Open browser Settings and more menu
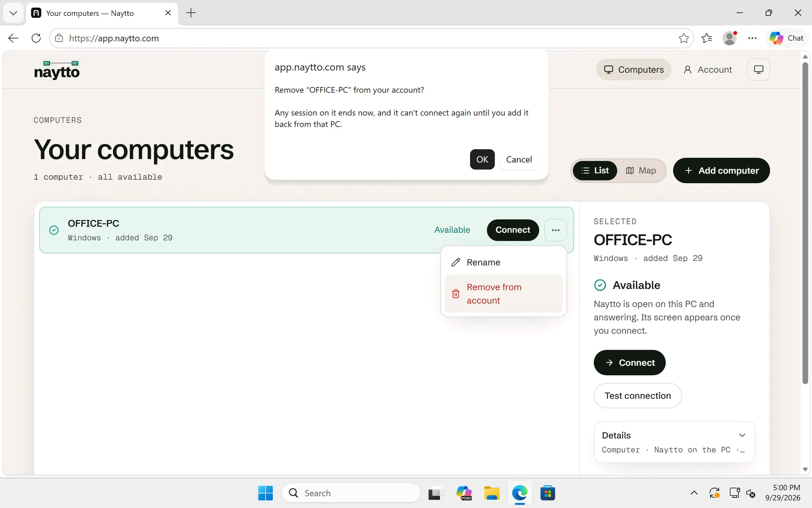This screenshot has height=508, width=812. pyautogui.click(x=752, y=38)
